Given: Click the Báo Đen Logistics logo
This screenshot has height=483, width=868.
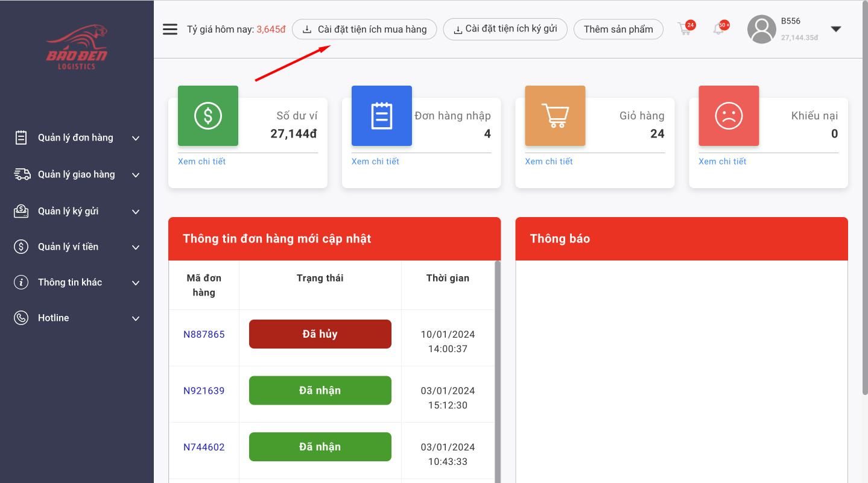Looking at the screenshot, I should 77,46.
